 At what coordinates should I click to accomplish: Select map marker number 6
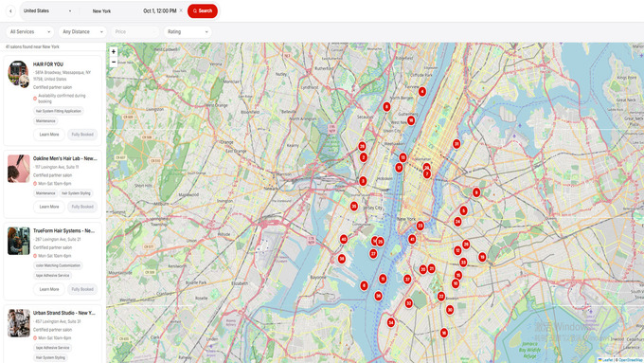[364, 285]
